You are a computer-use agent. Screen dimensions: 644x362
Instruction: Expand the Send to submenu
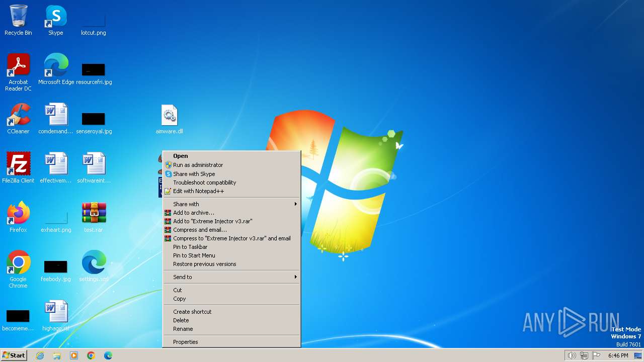click(231, 277)
